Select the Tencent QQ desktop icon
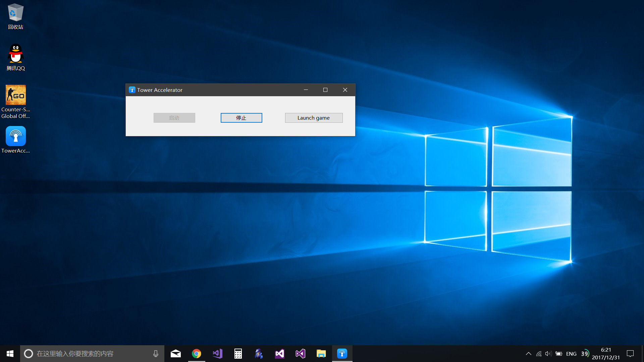Viewport: 644px width, 362px height. (15, 57)
